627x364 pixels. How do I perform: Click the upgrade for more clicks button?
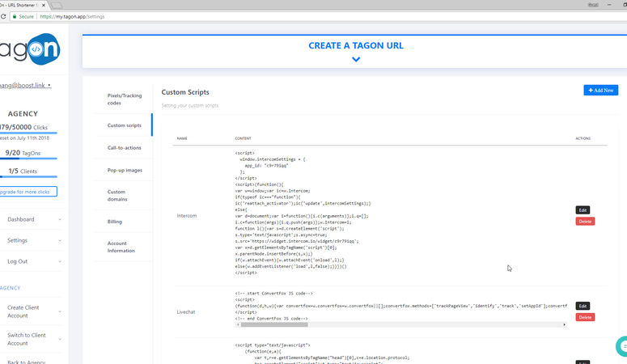pyautogui.click(x=28, y=192)
